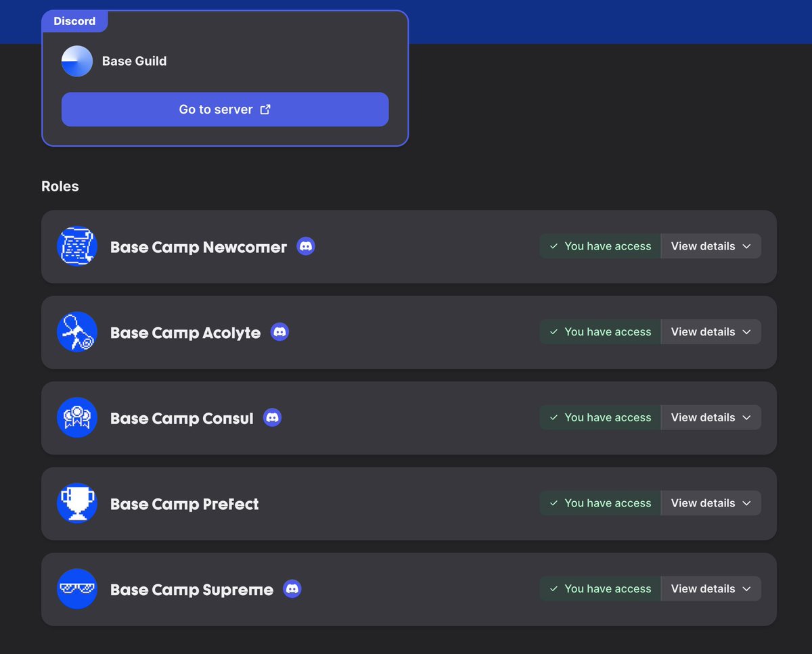The width and height of the screenshot is (812, 654).
Task: Click You have access for Base Camp Supreme
Action: 600,589
